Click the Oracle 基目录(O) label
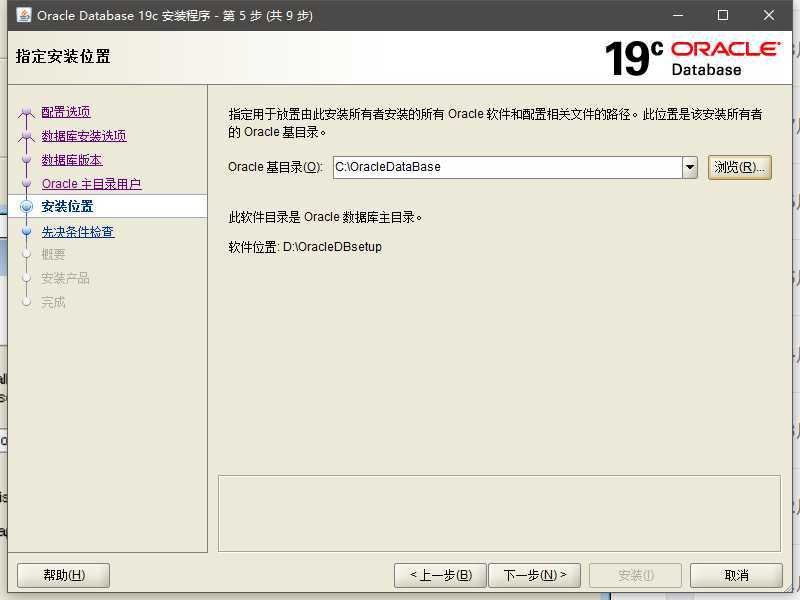This screenshot has height=600, width=800. [276, 167]
